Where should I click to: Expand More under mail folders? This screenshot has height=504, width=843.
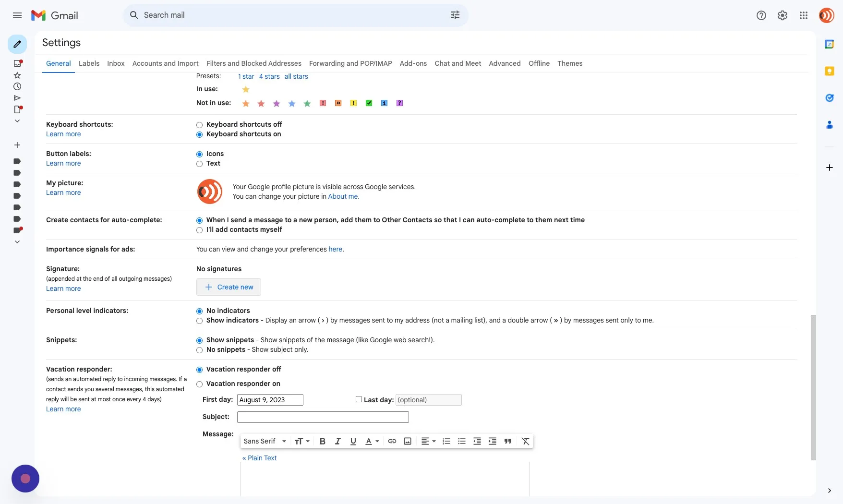point(17,121)
